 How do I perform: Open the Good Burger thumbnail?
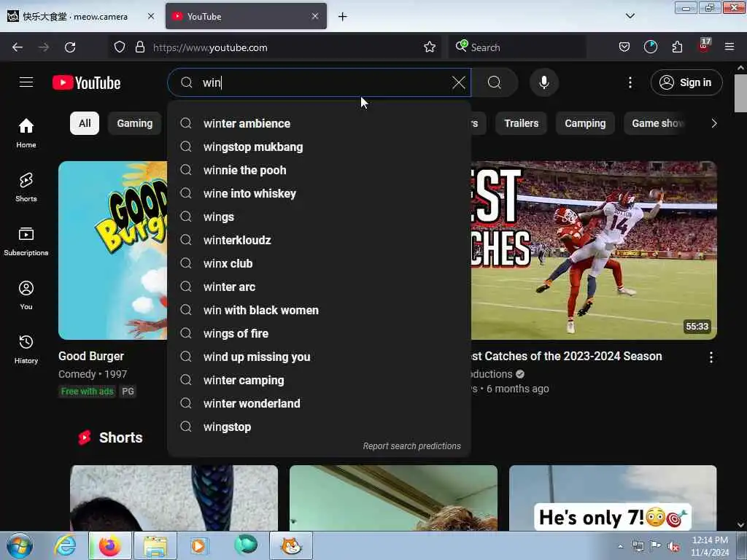(x=113, y=251)
